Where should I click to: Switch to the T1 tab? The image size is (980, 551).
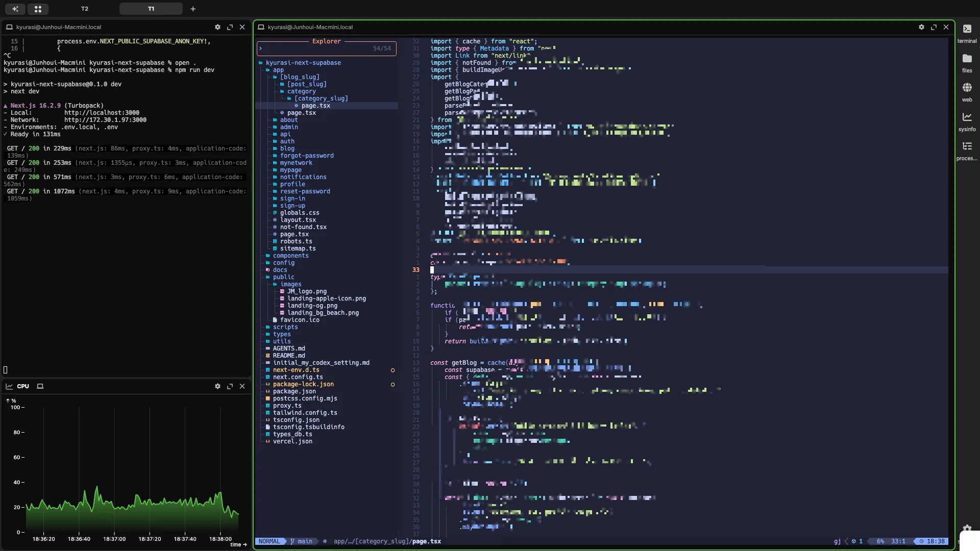pyautogui.click(x=151, y=9)
